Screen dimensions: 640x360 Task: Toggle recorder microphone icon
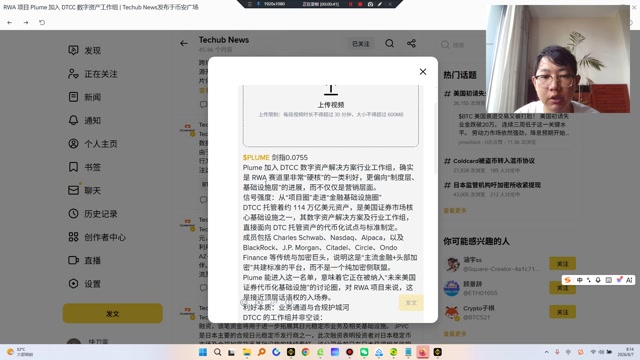[258, 4]
